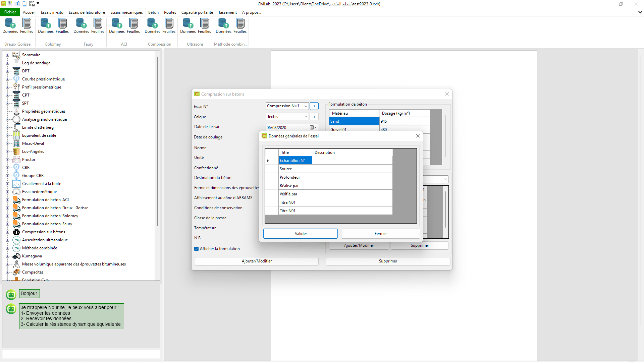The height and width of the screenshot is (362, 644).
Task: Open Données in the Compression group
Action: (x=152, y=26)
